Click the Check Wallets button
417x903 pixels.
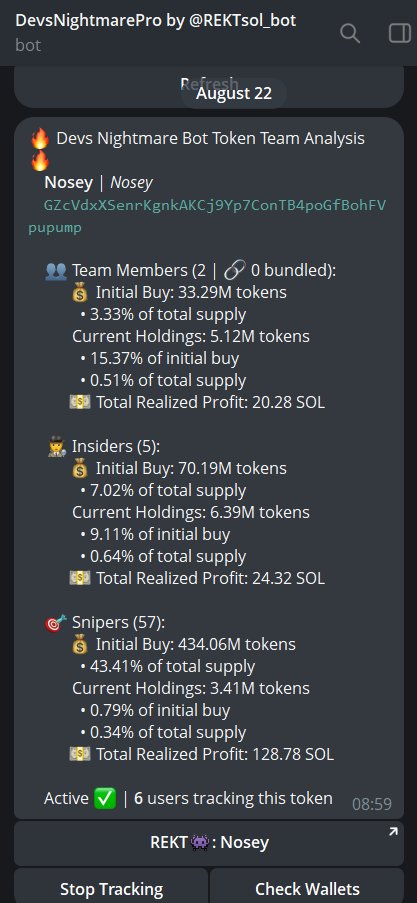307,887
